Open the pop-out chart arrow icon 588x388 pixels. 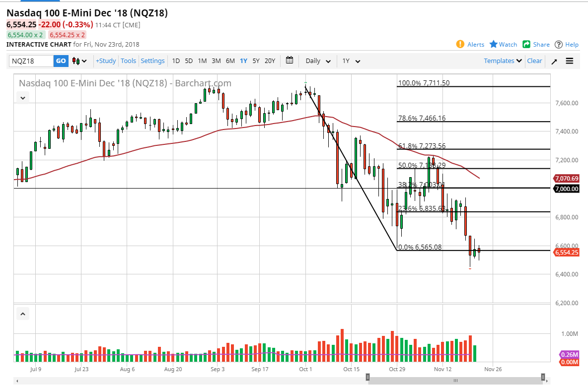(554, 61)
